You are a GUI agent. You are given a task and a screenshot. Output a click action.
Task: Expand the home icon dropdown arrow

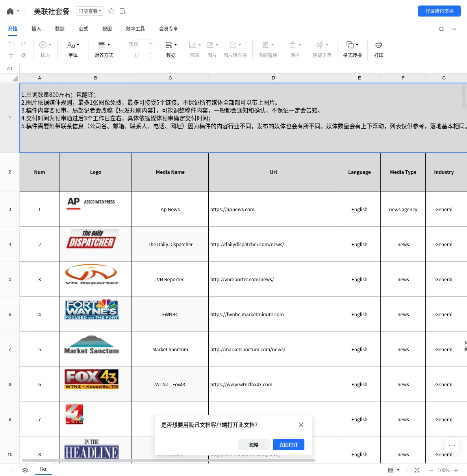(x=18, y=11)
